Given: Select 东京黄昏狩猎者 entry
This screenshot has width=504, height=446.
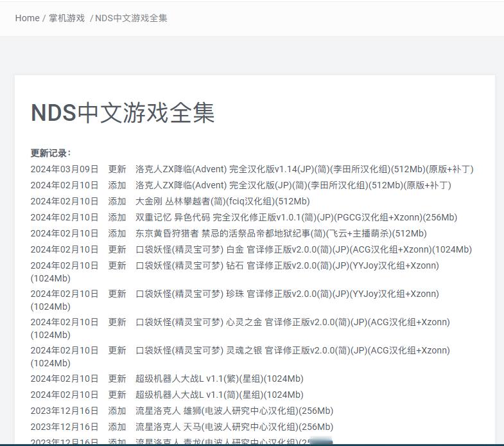Looking at the screenshot, I should click(281, 234).
